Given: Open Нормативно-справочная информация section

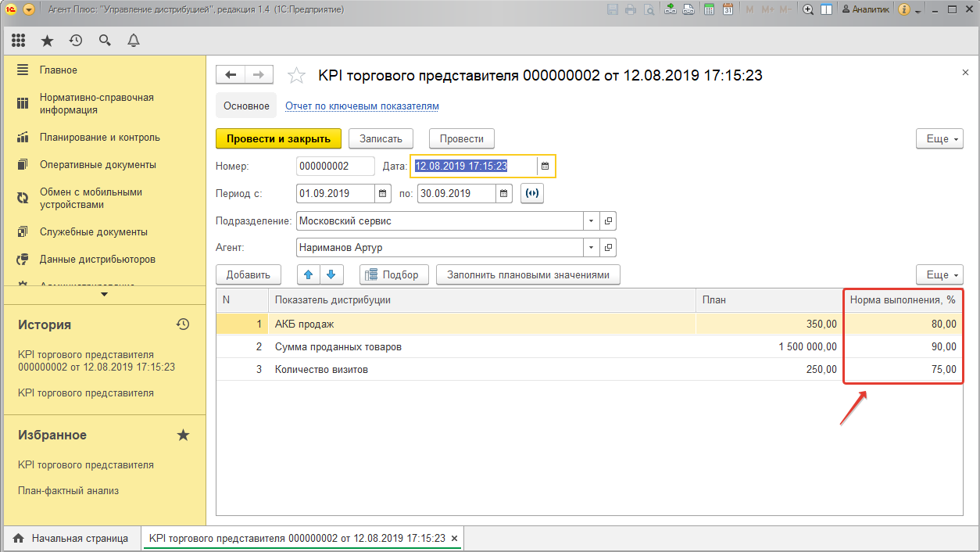Looking at the screenshot, I should pyautogui.click(x=96, y=104).
